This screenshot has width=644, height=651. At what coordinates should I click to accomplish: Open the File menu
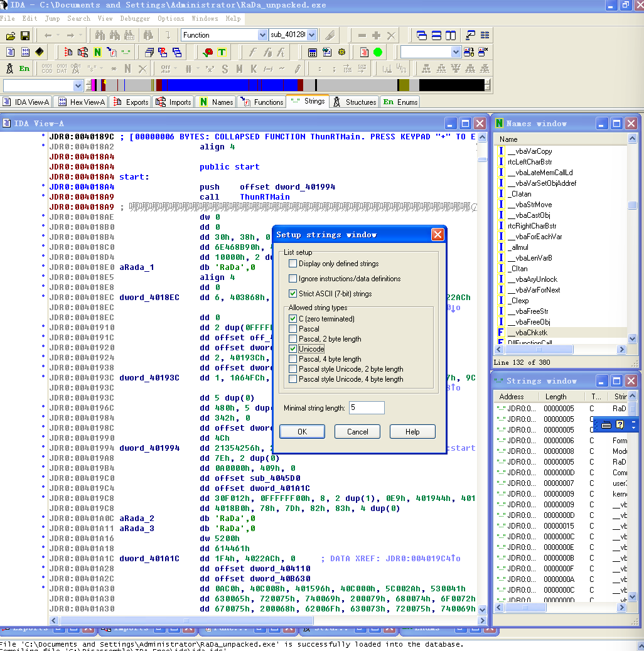coord(8,19)
